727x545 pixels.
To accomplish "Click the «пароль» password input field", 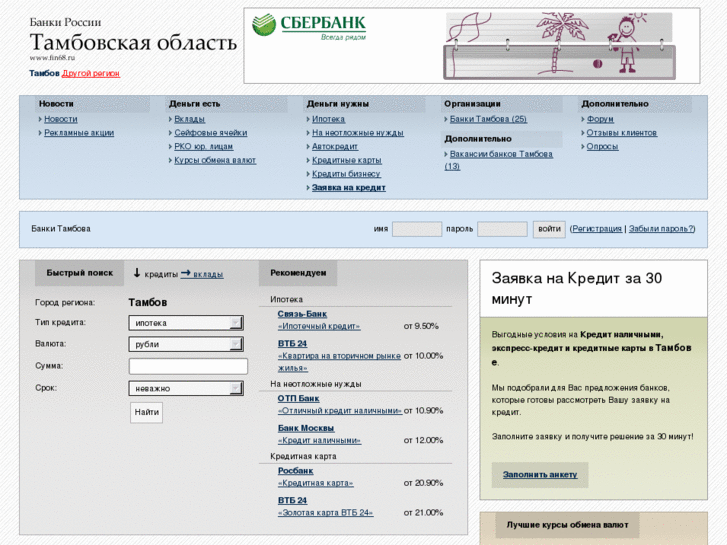I will 502,229.
